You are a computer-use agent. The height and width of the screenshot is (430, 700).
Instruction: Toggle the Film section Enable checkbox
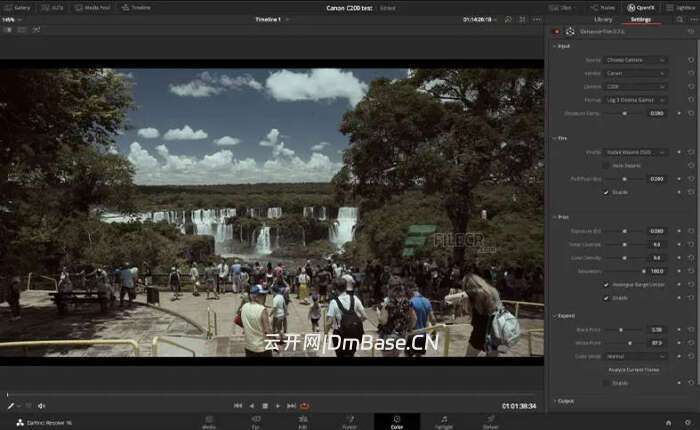click(x=606, y=192)
